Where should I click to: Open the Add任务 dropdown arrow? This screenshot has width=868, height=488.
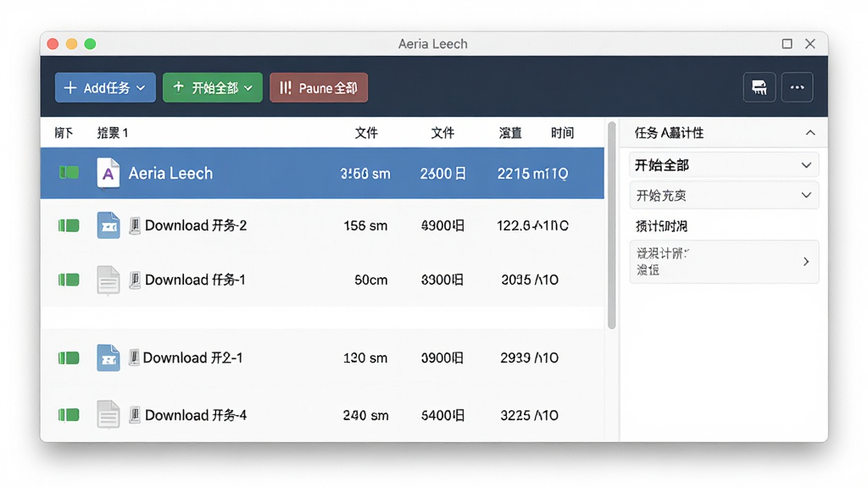pyautogui.click(x=142, y=88)
